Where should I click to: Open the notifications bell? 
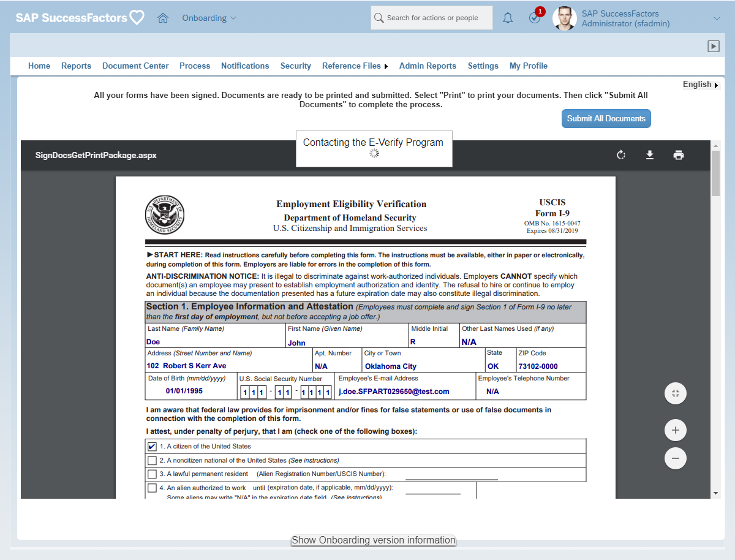pyautogui.click(x=508, y=18)
